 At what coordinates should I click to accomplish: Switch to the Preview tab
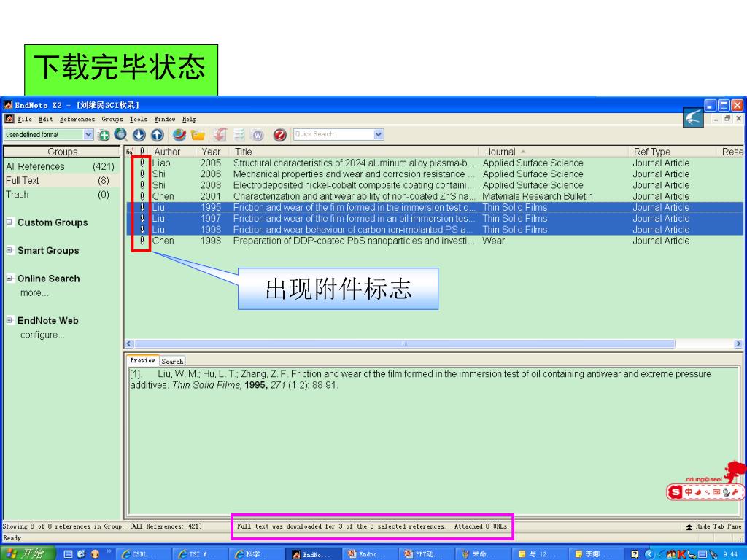tap(142, 360)
